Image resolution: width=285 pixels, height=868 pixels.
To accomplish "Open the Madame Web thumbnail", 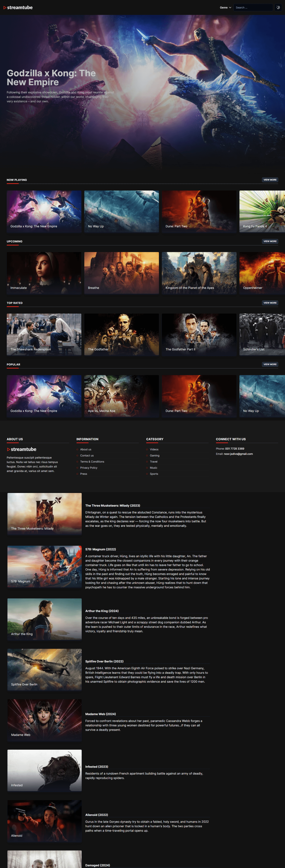I will 45,720.
